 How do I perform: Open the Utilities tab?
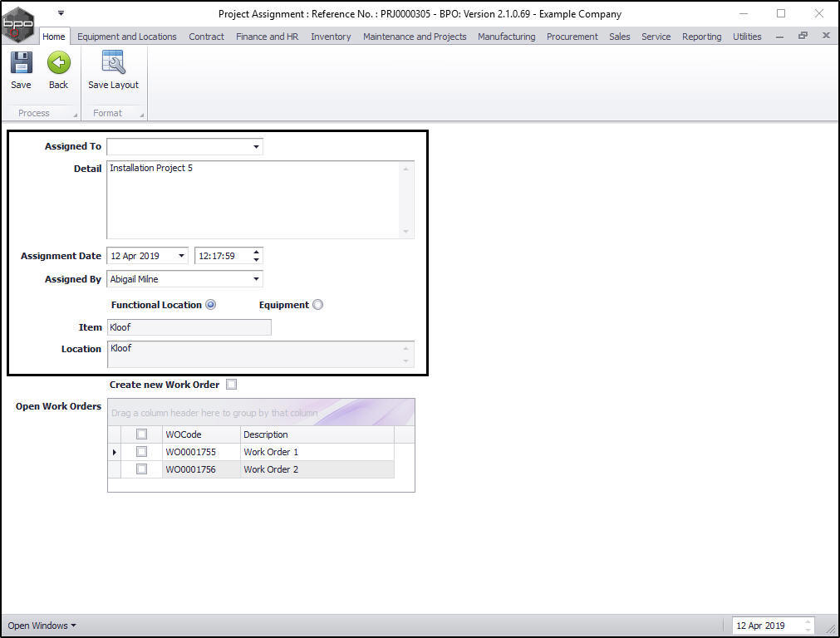coord(747,37)
